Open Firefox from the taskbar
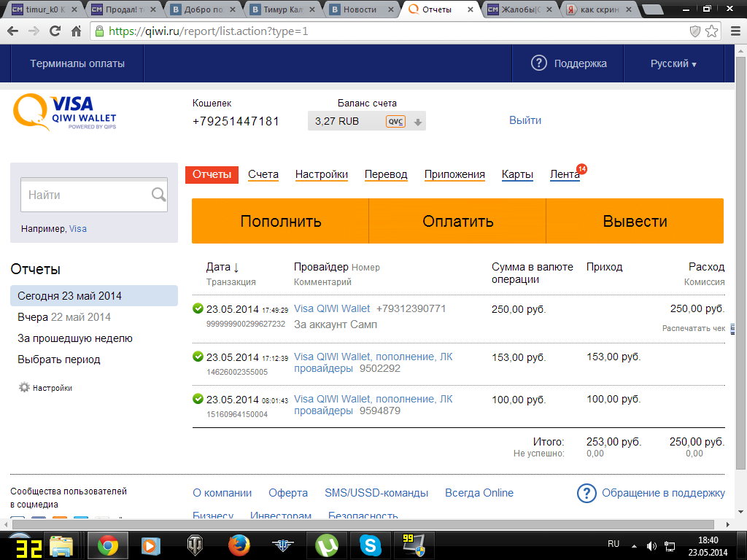The image size is (747, 560). point(239,545)
